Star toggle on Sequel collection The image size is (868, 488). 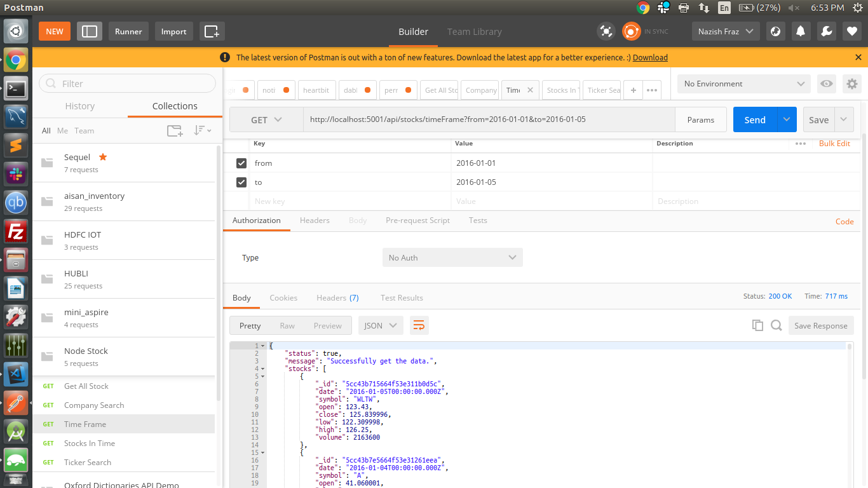(x=103, y=157)
